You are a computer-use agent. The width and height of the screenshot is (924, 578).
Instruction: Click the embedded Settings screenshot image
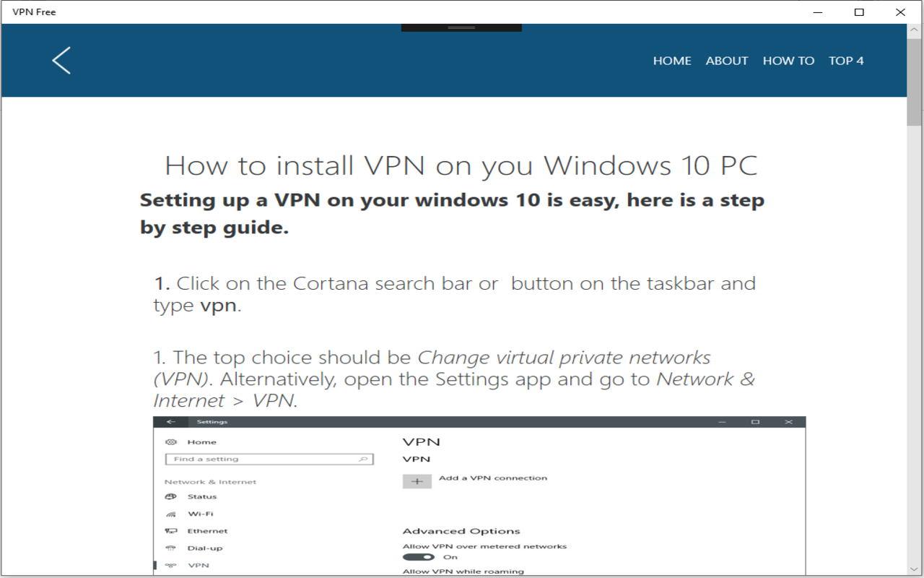click(x=479, y=496)
